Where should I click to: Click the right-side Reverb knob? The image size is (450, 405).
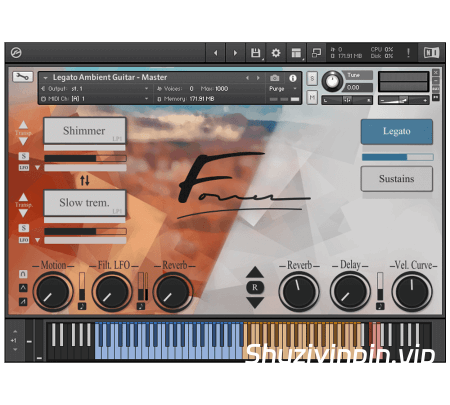299,292
